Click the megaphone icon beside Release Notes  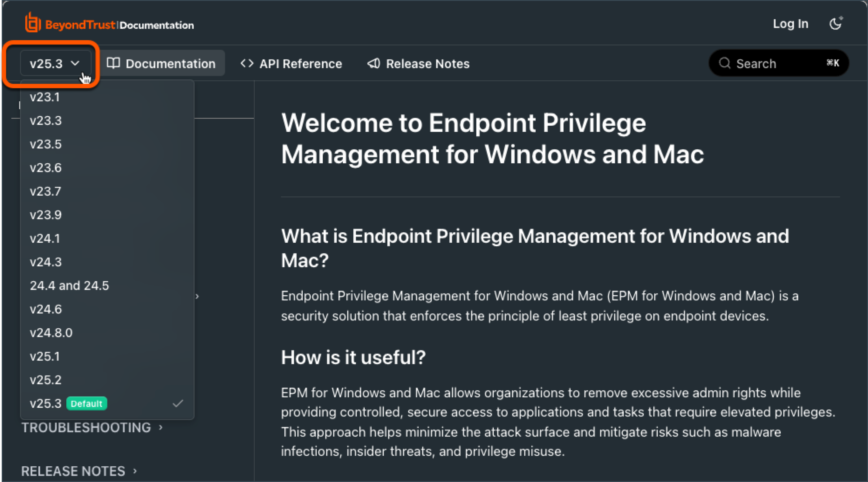coord(374,63)
